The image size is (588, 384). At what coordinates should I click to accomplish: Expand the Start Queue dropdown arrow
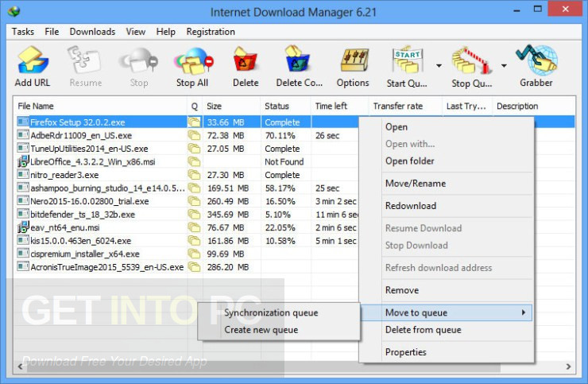point(439,66)
